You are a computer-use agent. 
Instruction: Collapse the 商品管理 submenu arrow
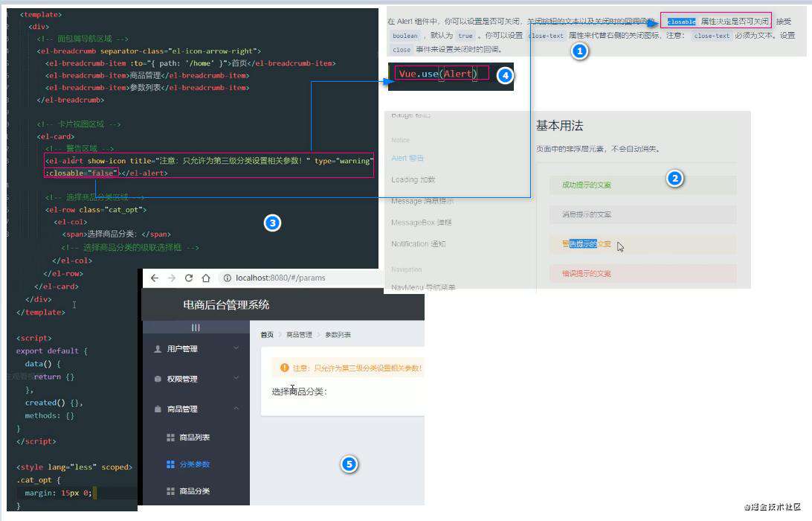click(x=236, y=408)
